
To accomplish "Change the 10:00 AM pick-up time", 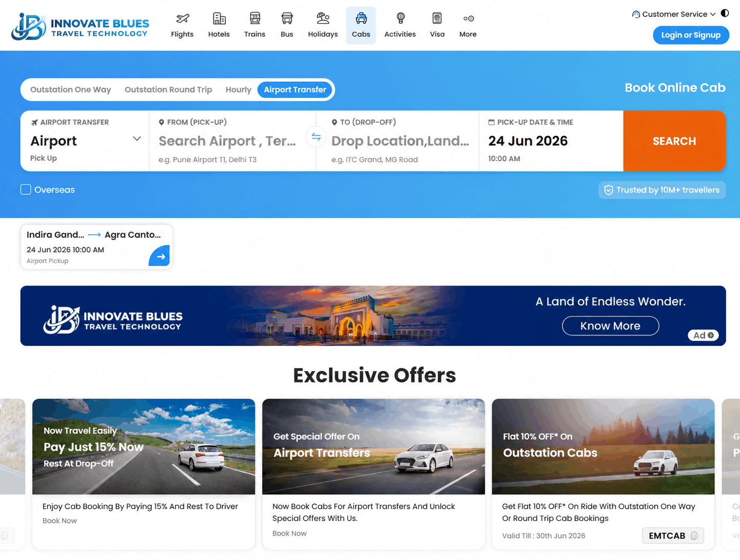I will (x=504, y=159).
